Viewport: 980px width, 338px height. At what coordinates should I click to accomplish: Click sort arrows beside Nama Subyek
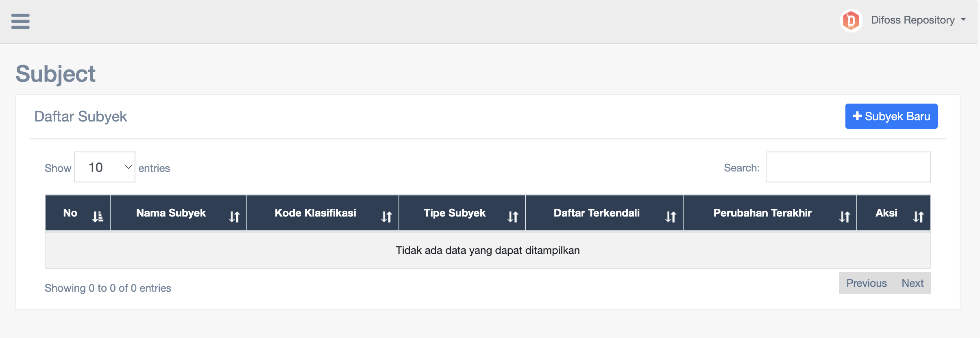(x=234, y=217)
